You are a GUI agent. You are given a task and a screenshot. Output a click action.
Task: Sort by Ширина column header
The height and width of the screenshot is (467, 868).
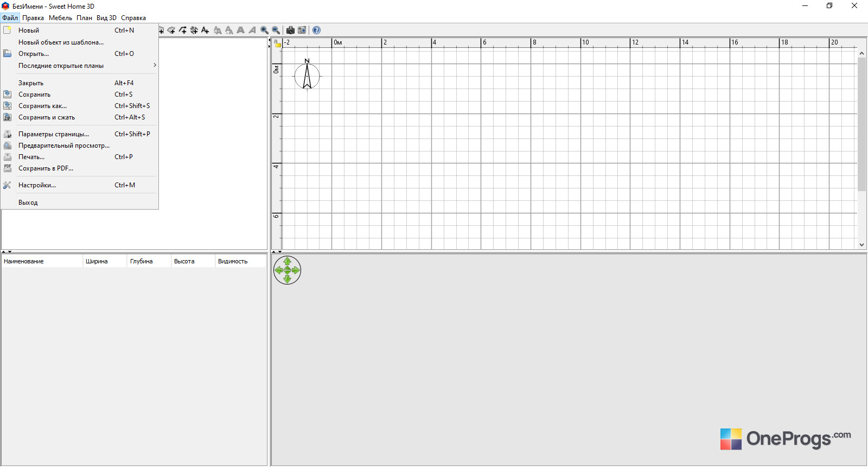tap(105, 261)
